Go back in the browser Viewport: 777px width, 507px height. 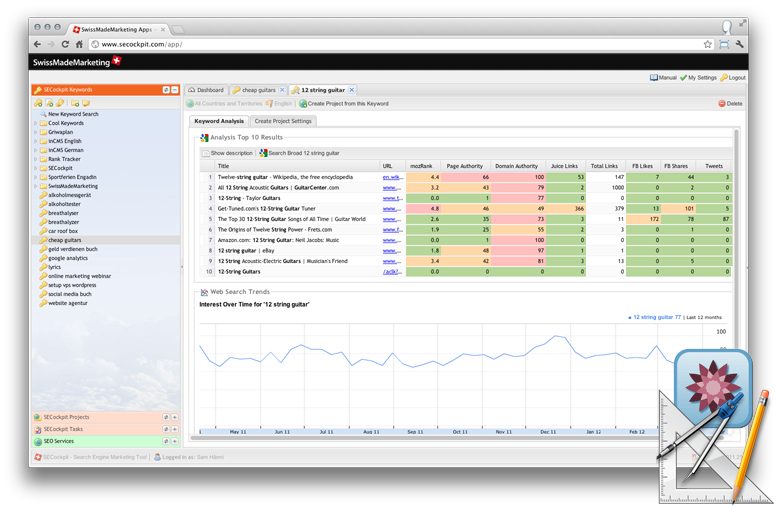(38, 44)
